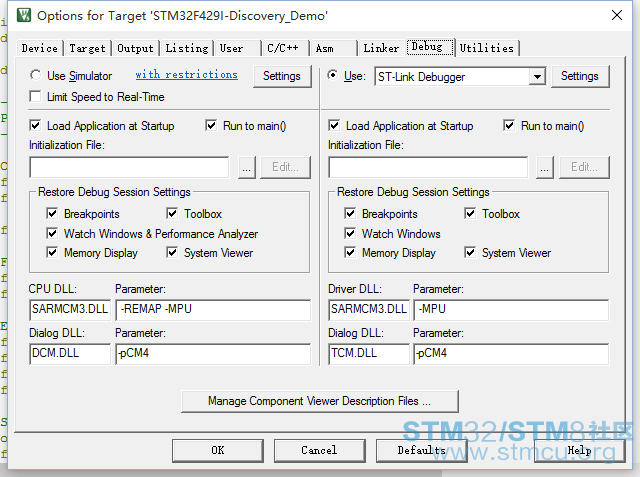Click simulator Initialization File field

[129, 167]
